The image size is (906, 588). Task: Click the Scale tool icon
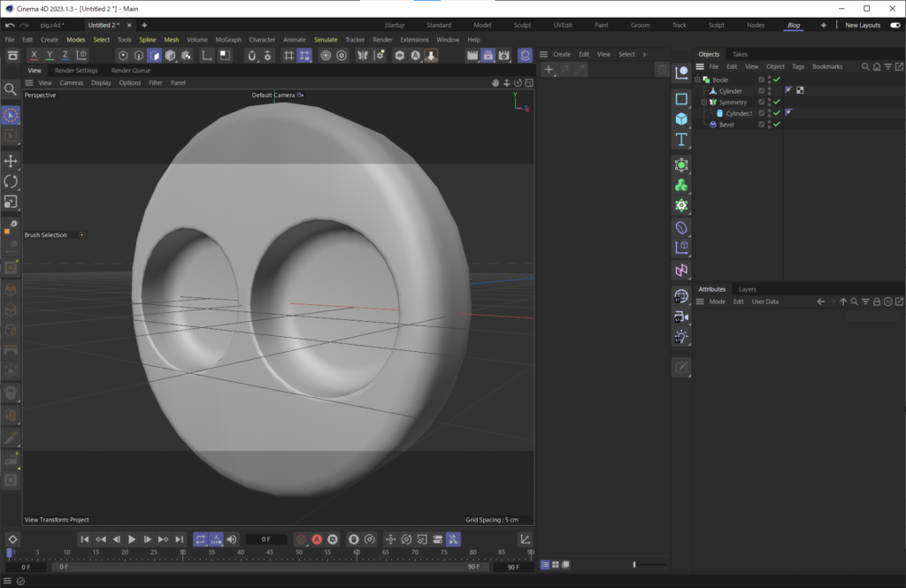(12, 202)
